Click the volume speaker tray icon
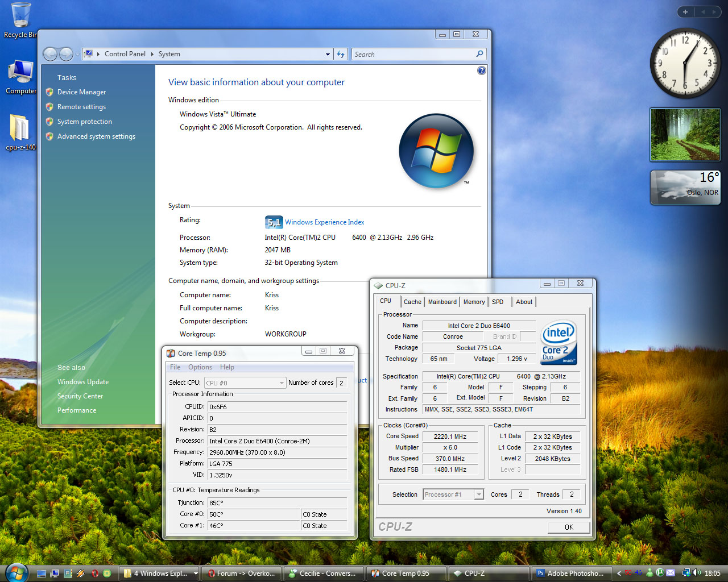This screenshot has height=582, width=728. click(x=697, y=573)
